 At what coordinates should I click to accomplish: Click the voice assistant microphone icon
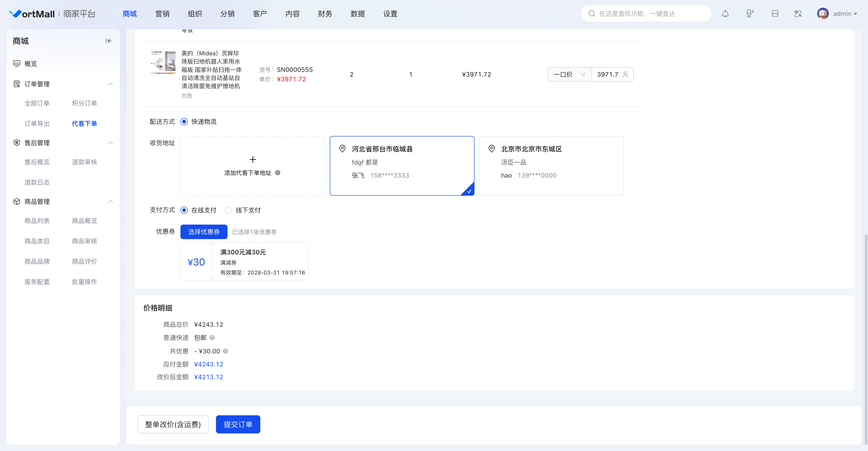tap(750, 14)
